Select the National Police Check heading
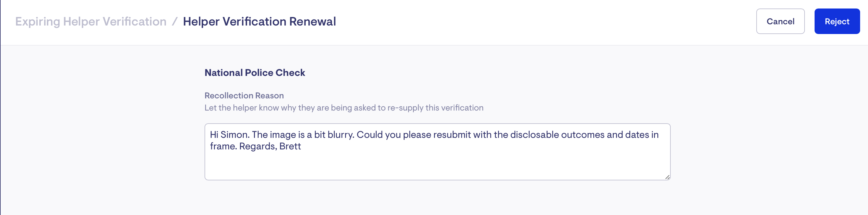This screenshot has width=868, height=215. (x=255, y=73)
